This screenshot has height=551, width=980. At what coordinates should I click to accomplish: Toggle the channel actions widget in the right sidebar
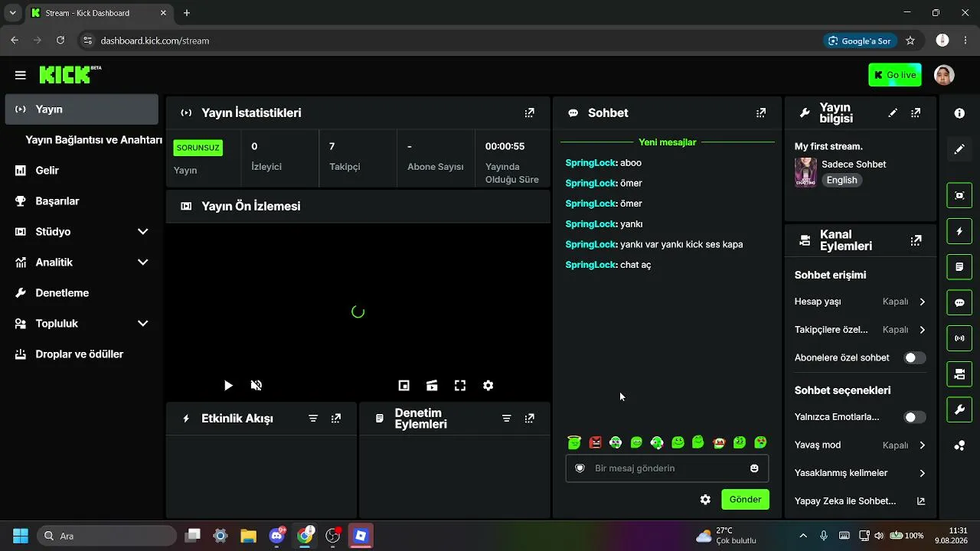point(959,374)
